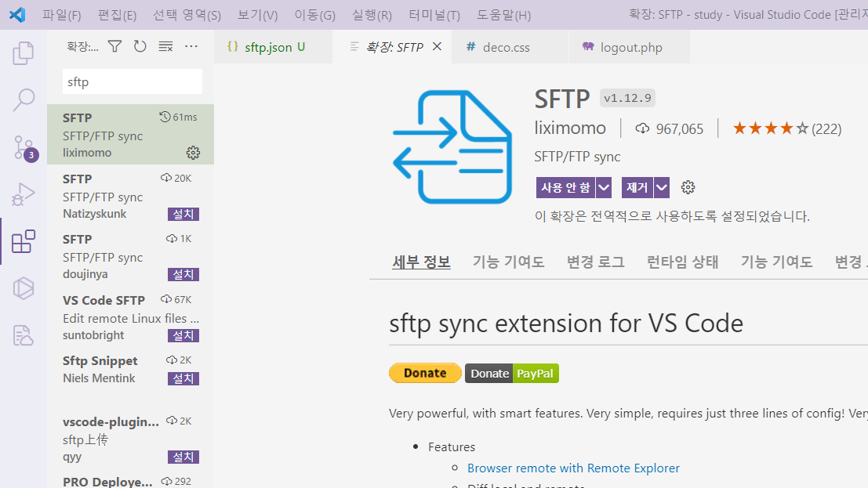Image resolution: width=868 pixels, height=488 pixels.
Task: Open 편집(E) menu
Action: pos(117,15)
